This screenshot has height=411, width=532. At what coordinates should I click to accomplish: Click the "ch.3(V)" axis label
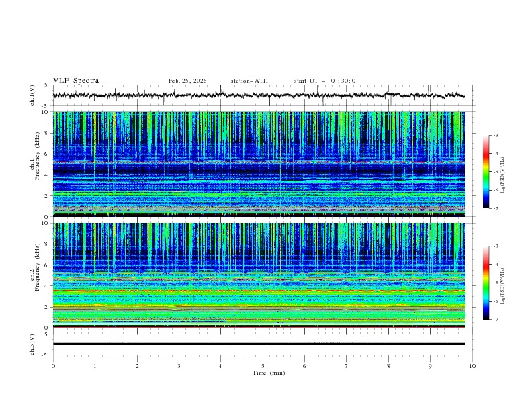coord(32,345)
